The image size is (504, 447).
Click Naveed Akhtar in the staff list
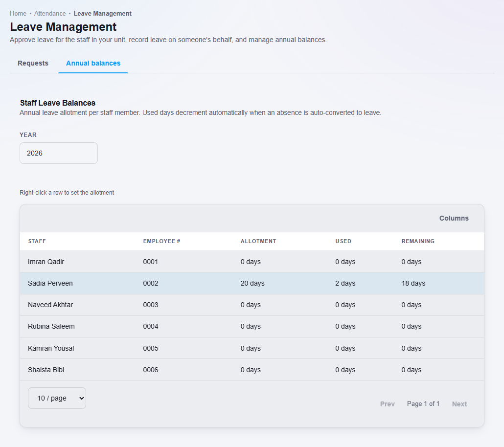click(x=50, y=305)
